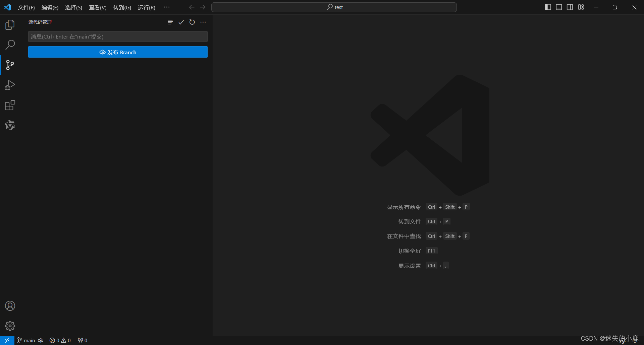Toggle the primary side bar layout icon
644x345 pixels.
[x=548, y=7]
